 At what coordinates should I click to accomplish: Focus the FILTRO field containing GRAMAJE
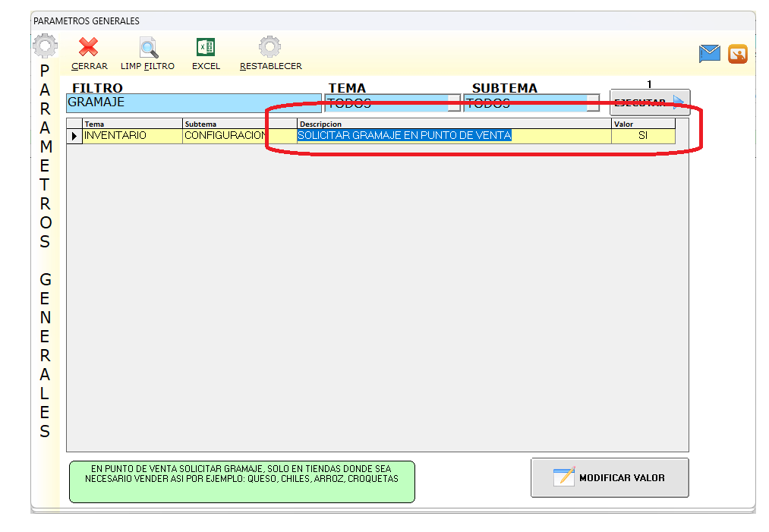coord(194,102)
